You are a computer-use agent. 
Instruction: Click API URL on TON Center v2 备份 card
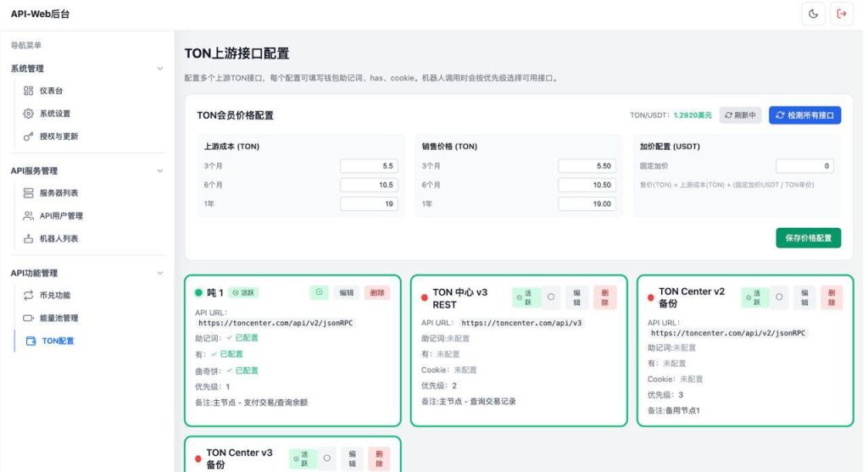click(728, 333)
